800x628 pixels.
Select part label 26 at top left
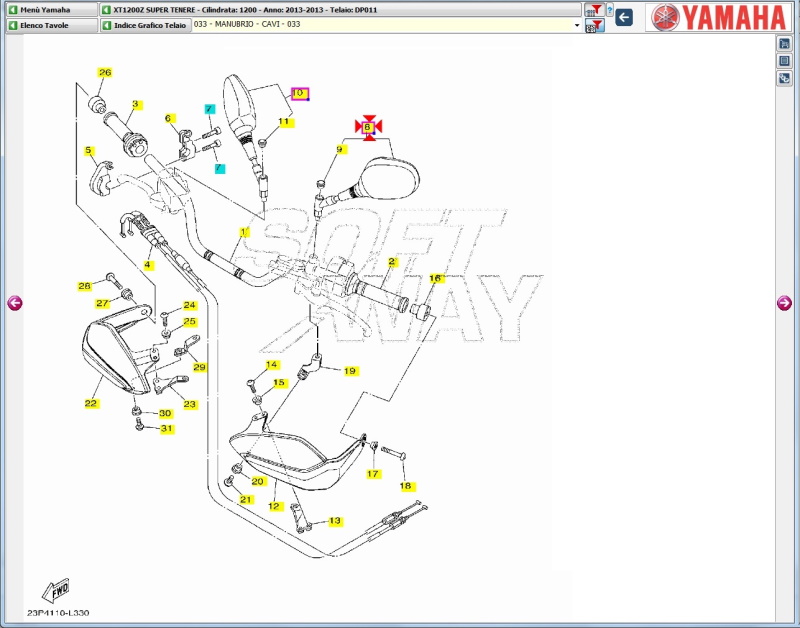pyautogui.click(x=105, y=73)
